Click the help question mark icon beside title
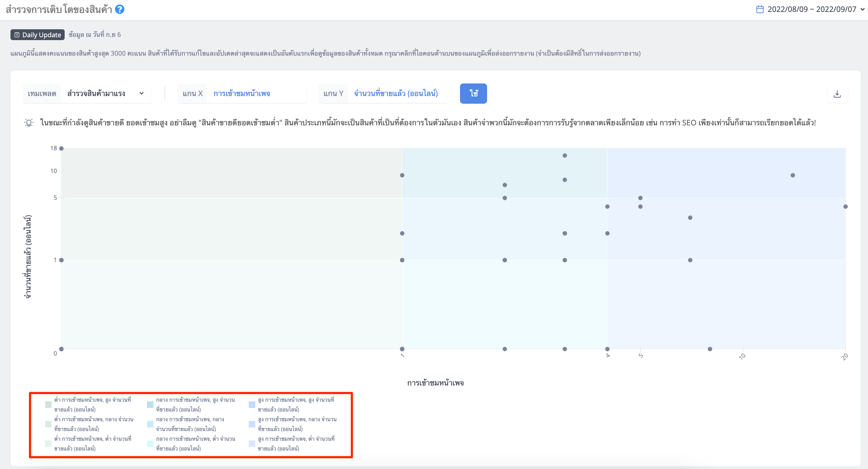Screen dimensions: 868x469 pos(120,9)
